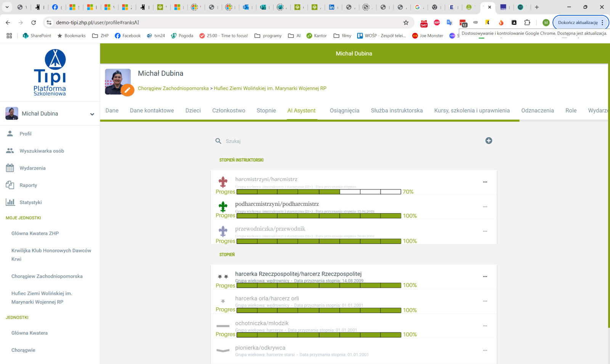Open Chorągiew Zachodniopomorska breadcrumb link
The image size is (610, 364).
point(173,88)
